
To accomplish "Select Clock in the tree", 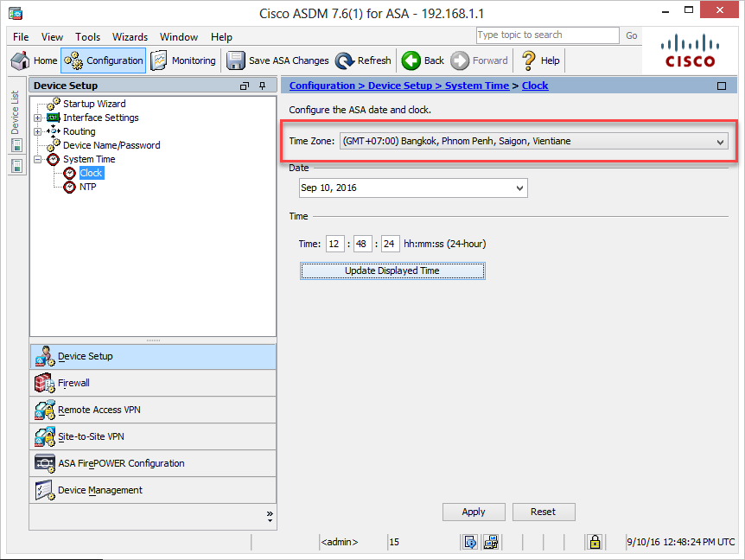I will [x=91, y=173].
